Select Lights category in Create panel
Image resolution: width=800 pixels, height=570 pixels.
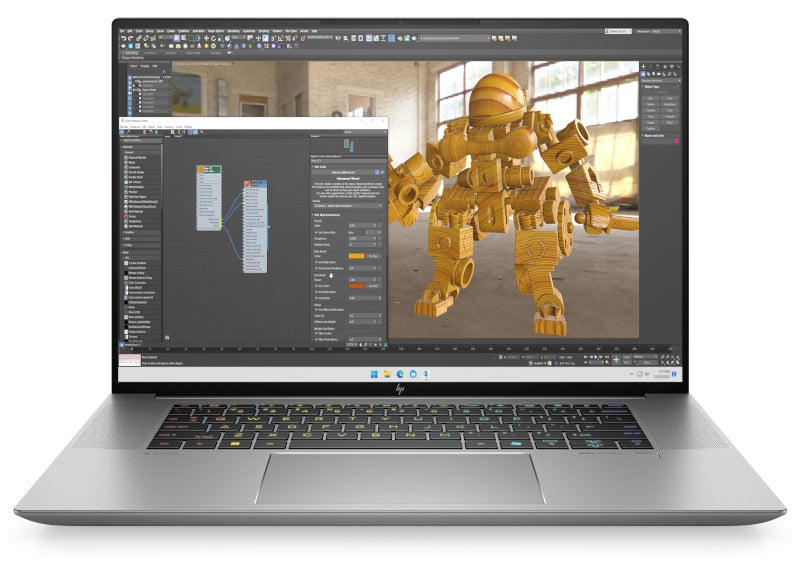654,74
